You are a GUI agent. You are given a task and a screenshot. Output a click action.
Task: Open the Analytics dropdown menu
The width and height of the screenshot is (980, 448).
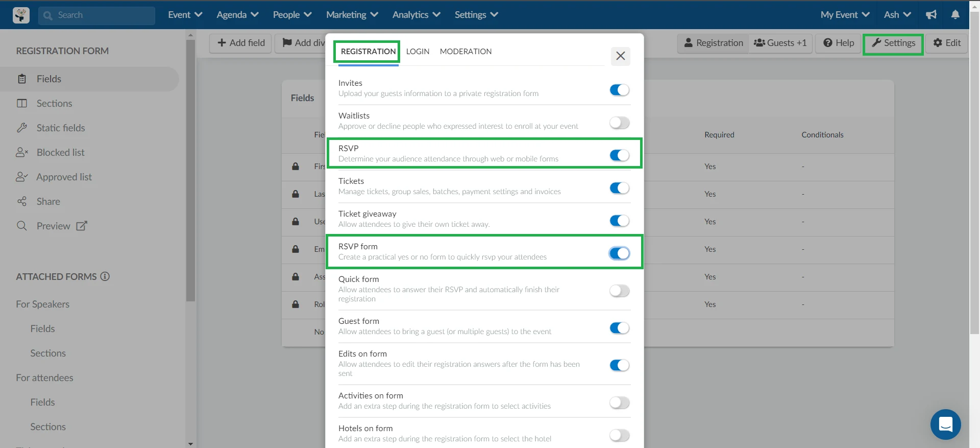click(x=416, y=15)
